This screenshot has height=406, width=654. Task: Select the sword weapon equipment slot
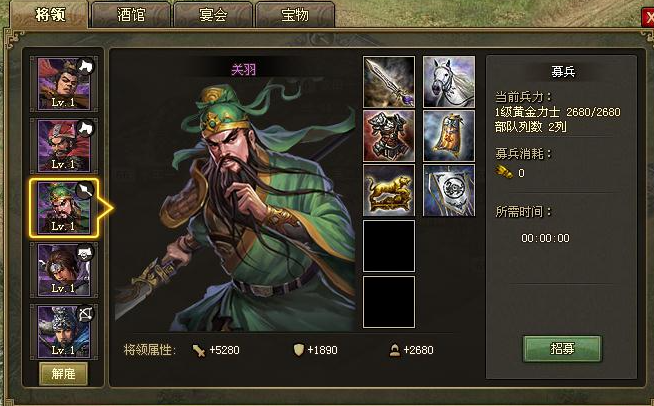pyautogui.click(x=389, y=82)
